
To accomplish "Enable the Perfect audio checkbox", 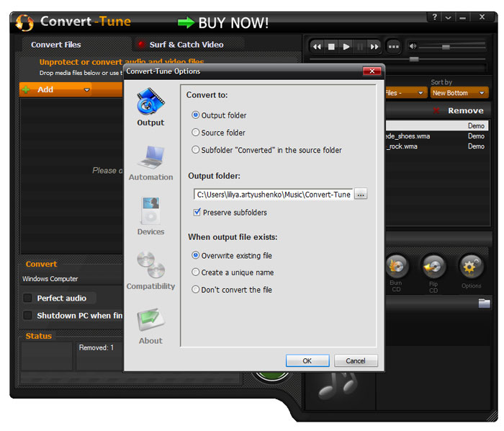I will click(27, 298).
